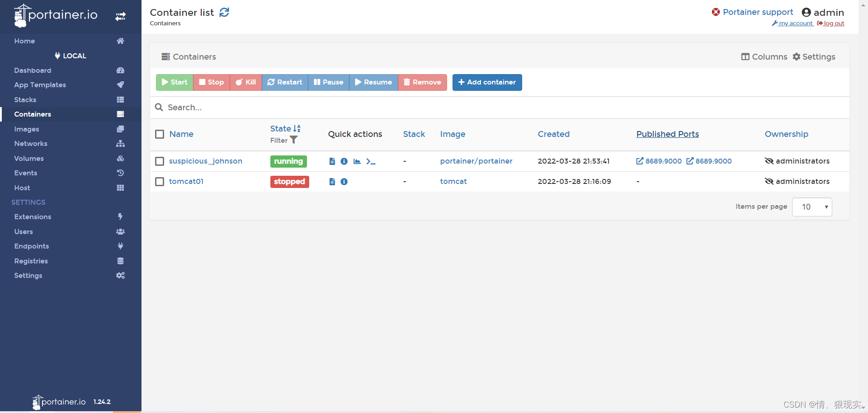The width and height of the screenshot is (868, 413).
Task: Click the Start button
Action: pyautogui.click(x=175, y=82)
